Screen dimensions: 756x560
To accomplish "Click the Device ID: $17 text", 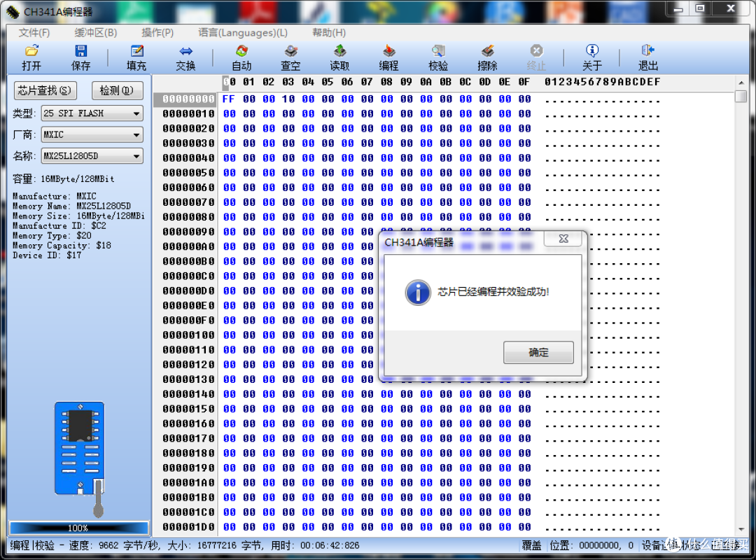I will point(48,255).
